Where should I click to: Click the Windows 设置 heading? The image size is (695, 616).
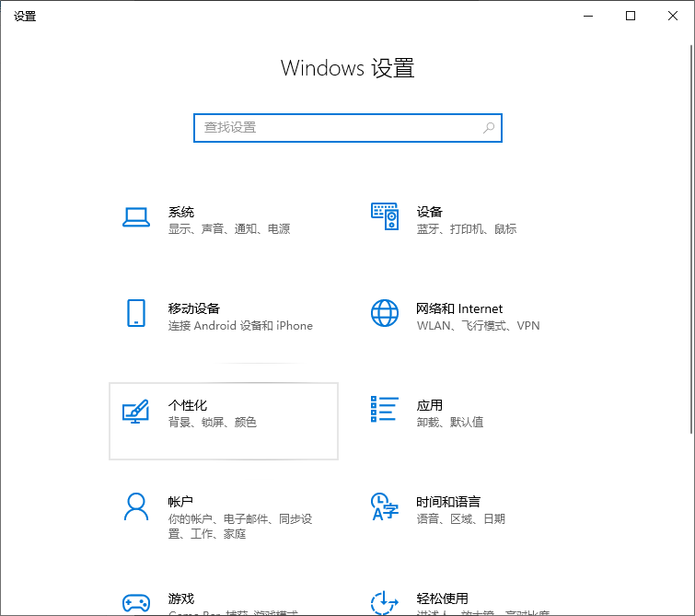[x=348, y=68]
